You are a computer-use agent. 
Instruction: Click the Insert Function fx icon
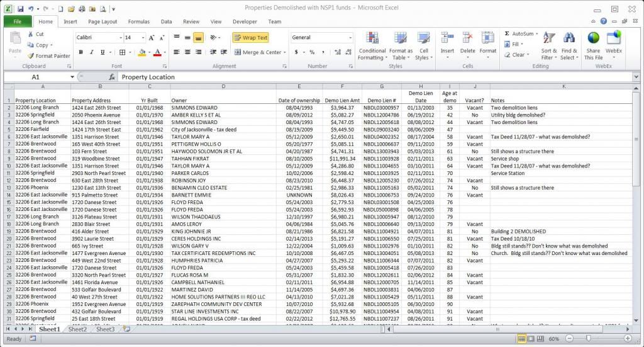click(x=112, y=77)
